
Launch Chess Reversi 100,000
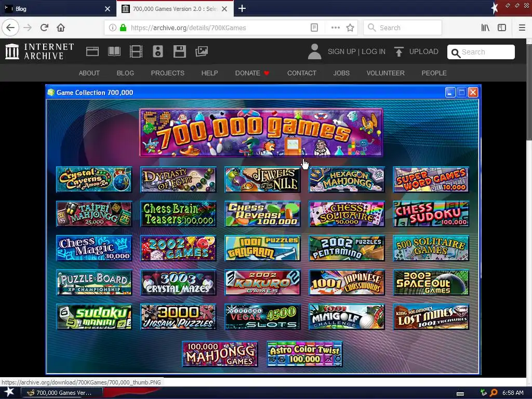coord(262,214)
